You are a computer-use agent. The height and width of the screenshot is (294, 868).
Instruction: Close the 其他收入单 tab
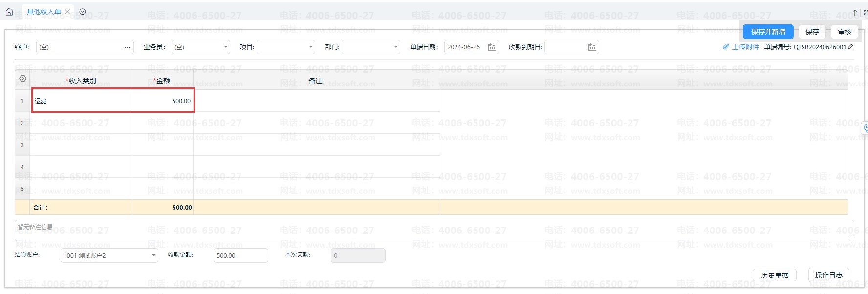tap(67, 12)
